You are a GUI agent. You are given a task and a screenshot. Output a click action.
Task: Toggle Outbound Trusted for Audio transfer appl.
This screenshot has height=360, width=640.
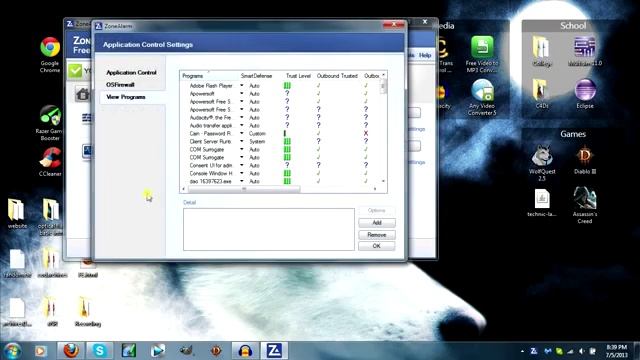tap(318, 125)
